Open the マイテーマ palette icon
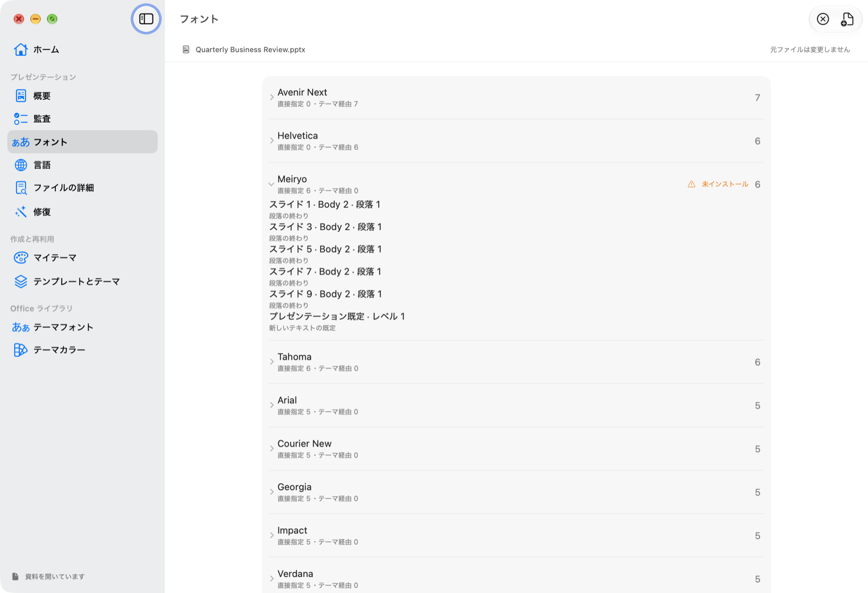This screenshot has height=593, width=868. (21, 258)
